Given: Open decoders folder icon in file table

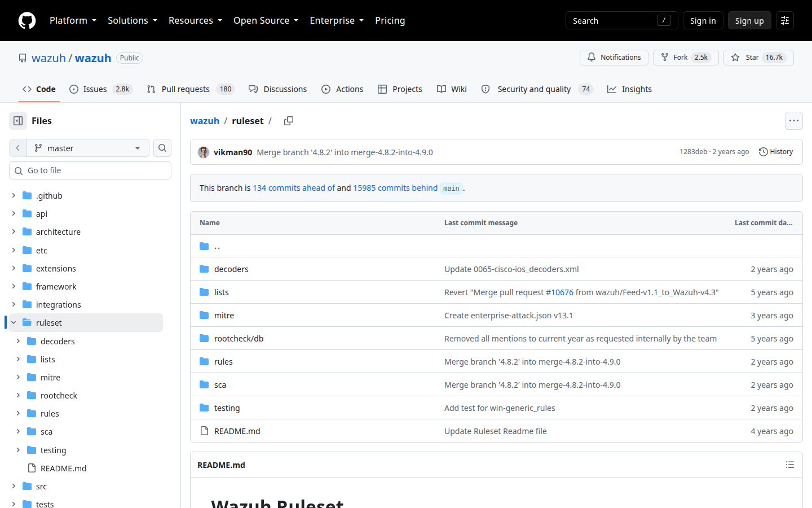Looking at the screenshot, I should click(x=204, y=269).
